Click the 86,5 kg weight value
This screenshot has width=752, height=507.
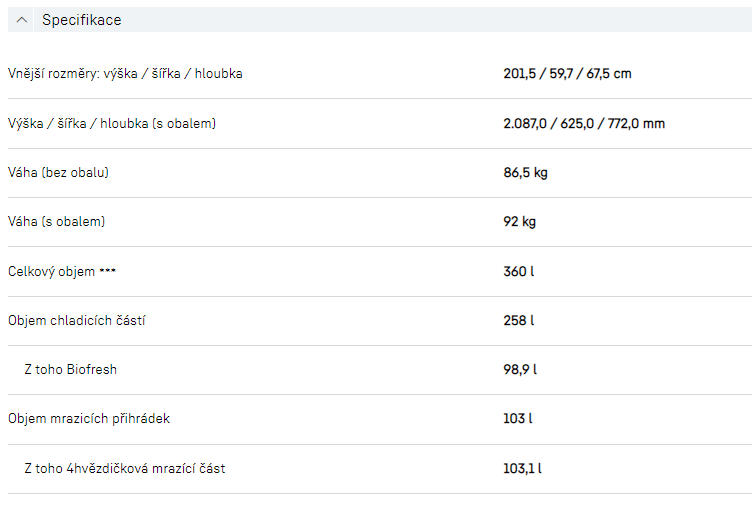tap(525, 173)
